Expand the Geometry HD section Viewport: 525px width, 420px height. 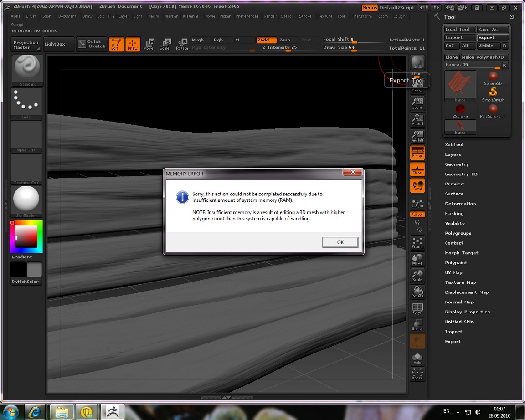pos(461,174)
